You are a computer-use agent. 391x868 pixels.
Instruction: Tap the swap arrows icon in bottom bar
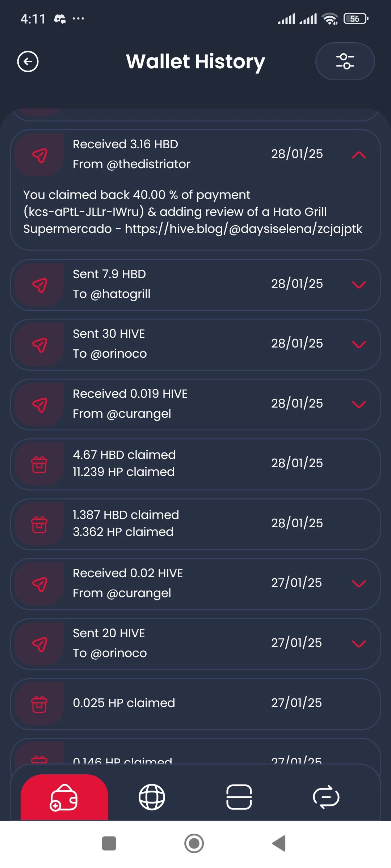tap(326, 797)
